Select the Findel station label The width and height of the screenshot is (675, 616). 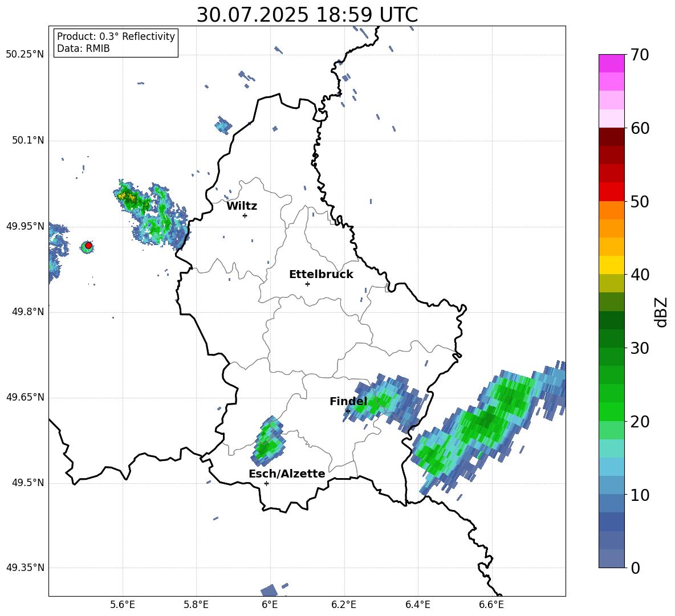pyautogui.click(x=348, y=401)
